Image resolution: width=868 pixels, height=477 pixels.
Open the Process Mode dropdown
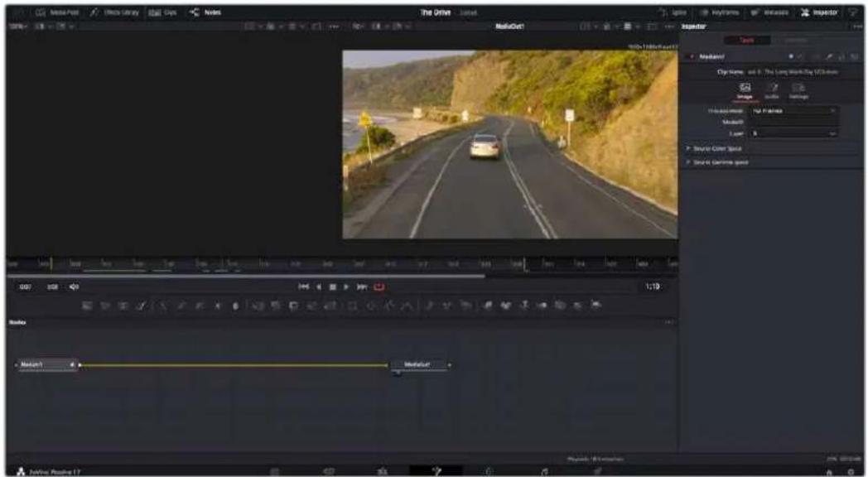click(793, 111)
